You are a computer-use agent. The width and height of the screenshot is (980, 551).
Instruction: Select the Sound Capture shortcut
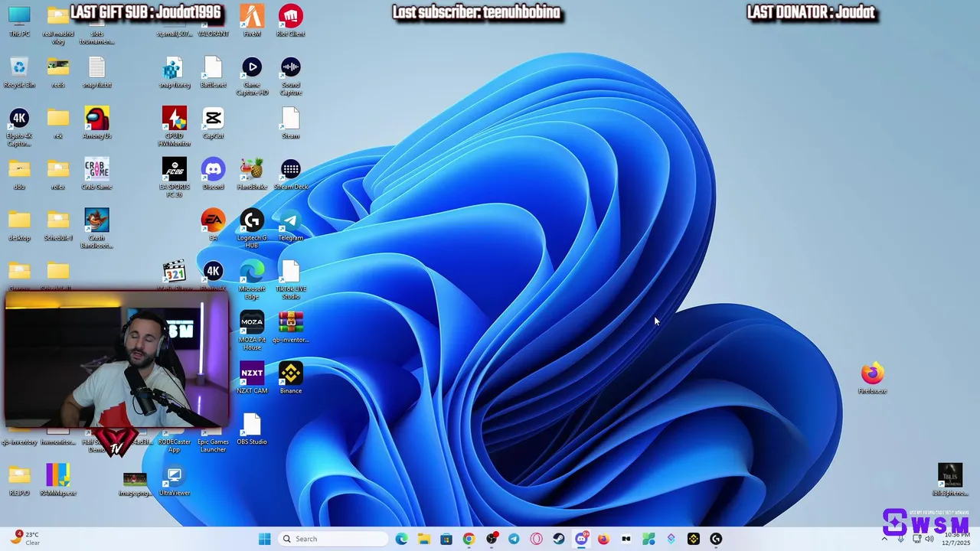(x=290, y=77)
